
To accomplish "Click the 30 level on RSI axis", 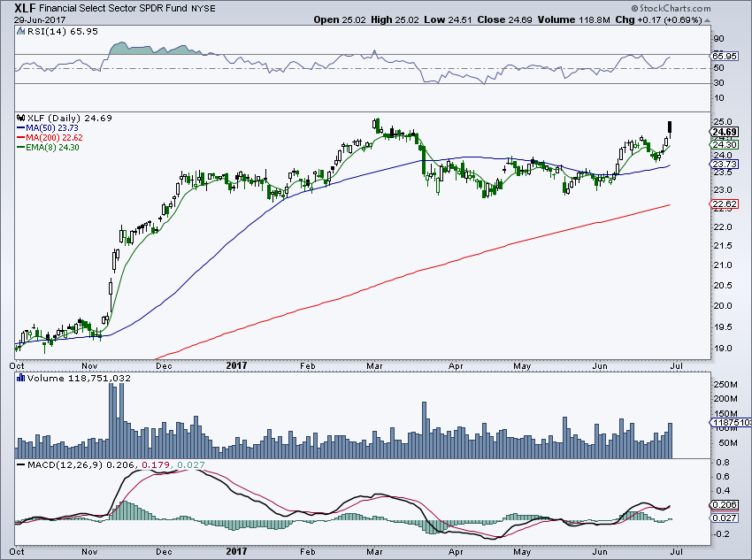I will coord(719,83).
